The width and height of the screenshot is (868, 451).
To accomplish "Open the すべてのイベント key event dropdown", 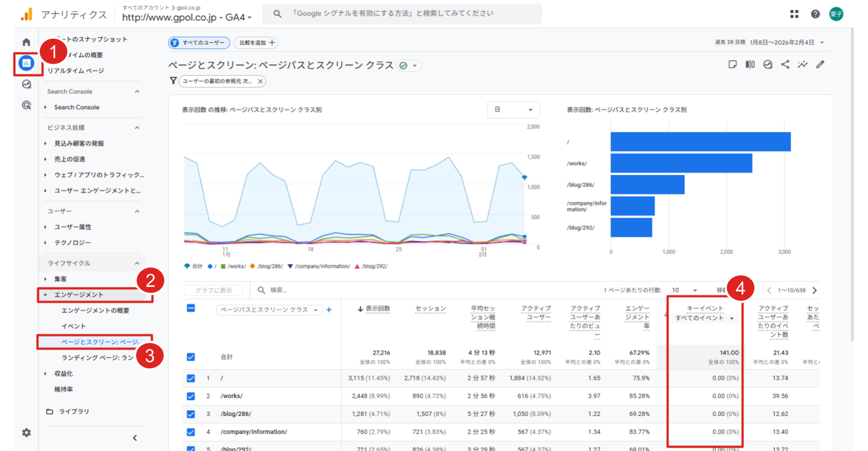I will [705, 319].
